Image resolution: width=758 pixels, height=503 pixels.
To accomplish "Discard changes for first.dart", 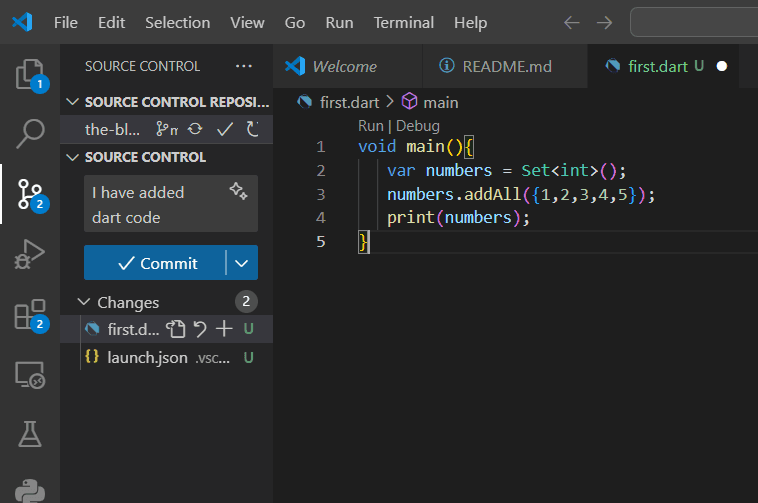I will pos(200,329).
